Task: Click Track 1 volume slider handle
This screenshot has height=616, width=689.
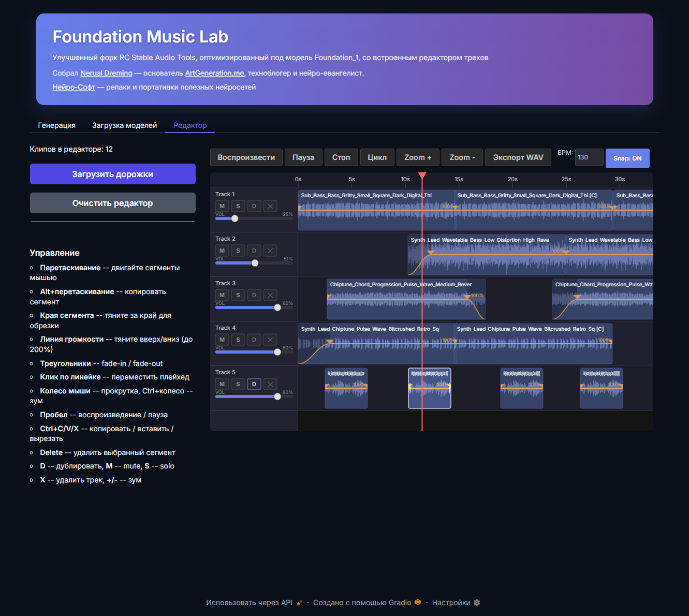Action: point(235,218)
